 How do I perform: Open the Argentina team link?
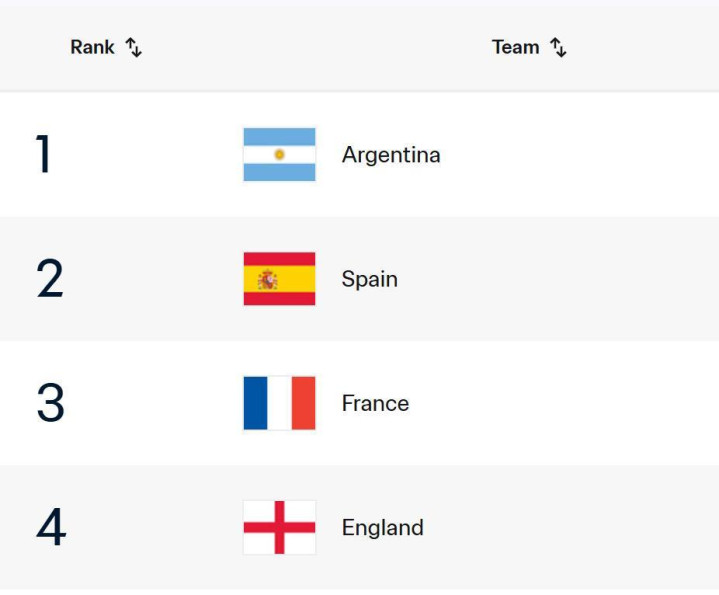[x=391, y=155]
